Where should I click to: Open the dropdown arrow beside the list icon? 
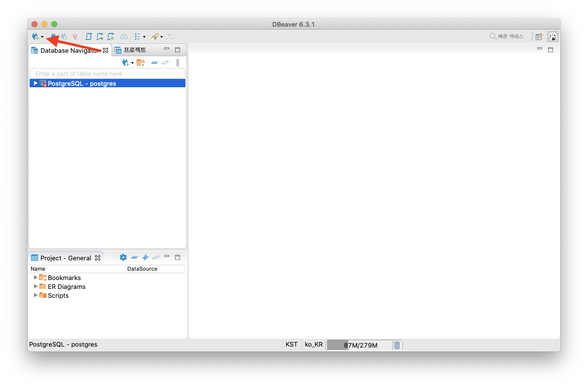[145, 37]
